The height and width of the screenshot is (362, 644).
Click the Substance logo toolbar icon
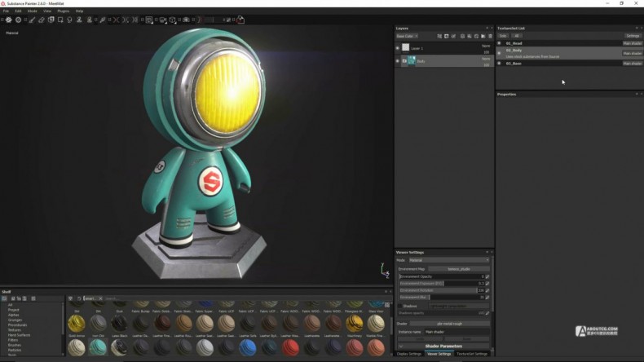click(8, 20)
